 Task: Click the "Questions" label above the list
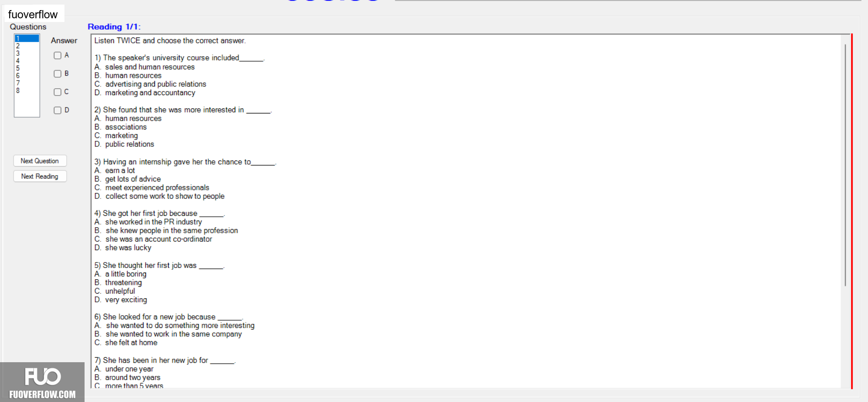pyautogui.click(x=28, y=27)
